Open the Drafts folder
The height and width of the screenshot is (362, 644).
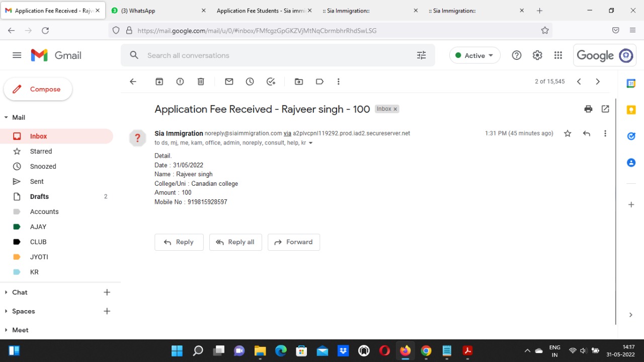point(39,196)
